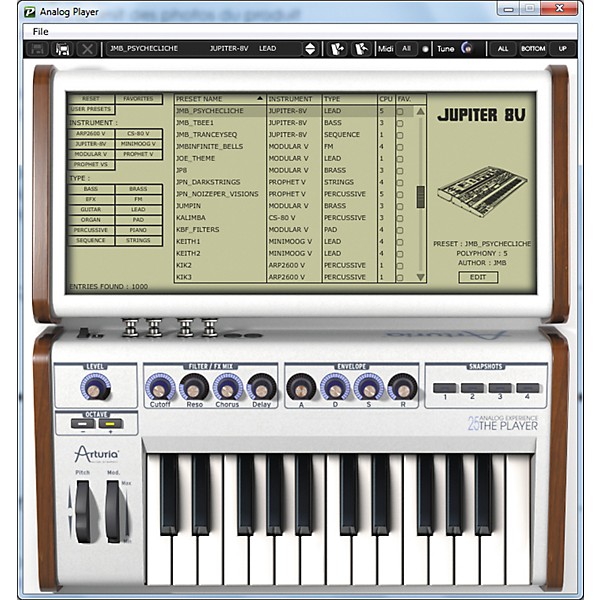Click the save-as preset floppy icon
This screenshot has height=600, width=600.
[x=62, y=49]
